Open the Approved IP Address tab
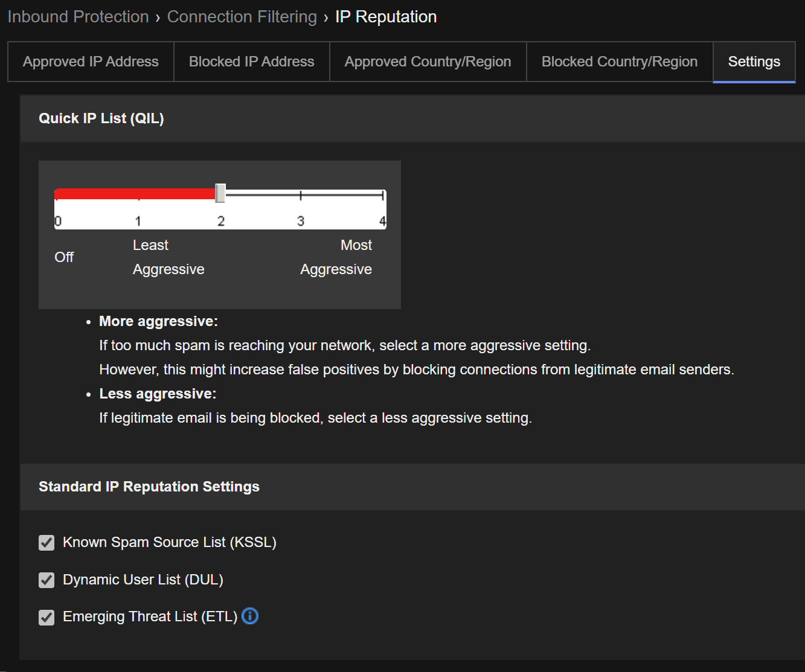This screenshot has width=805, height=672. pos(91,62)
